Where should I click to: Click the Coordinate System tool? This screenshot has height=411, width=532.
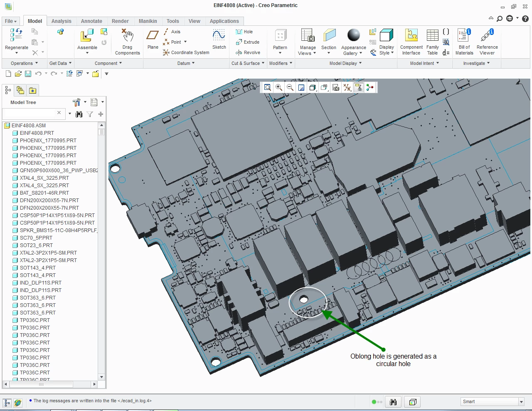[x=186, y=52]
